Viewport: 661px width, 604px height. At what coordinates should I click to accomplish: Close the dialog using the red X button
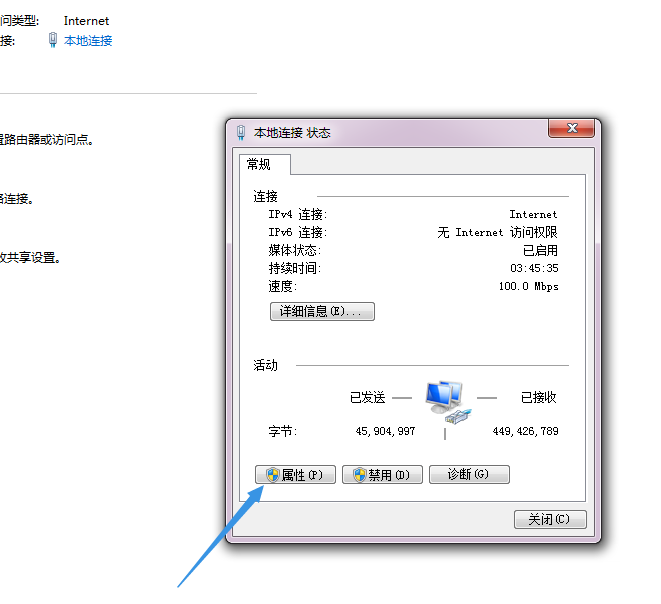(572, 129)
